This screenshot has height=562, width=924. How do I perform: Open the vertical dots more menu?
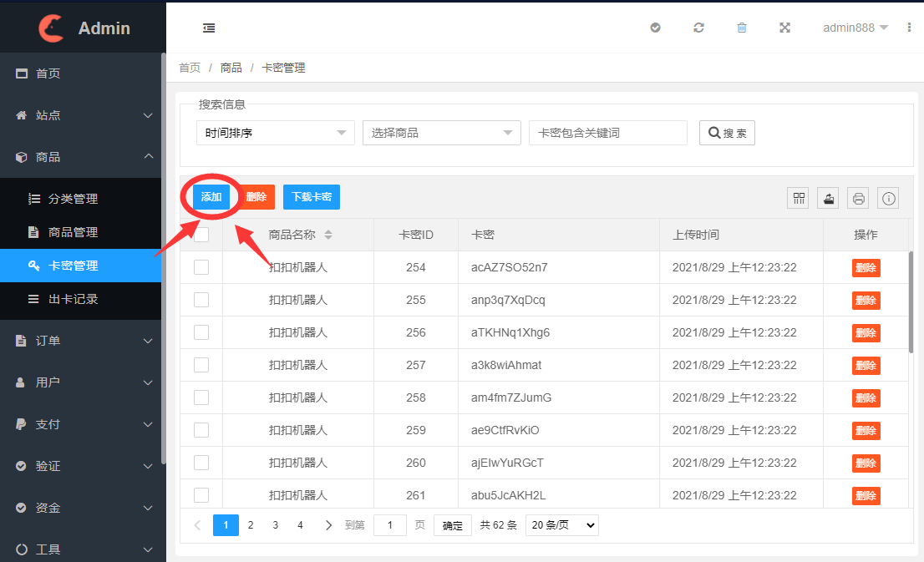click(x=909, y=28)
